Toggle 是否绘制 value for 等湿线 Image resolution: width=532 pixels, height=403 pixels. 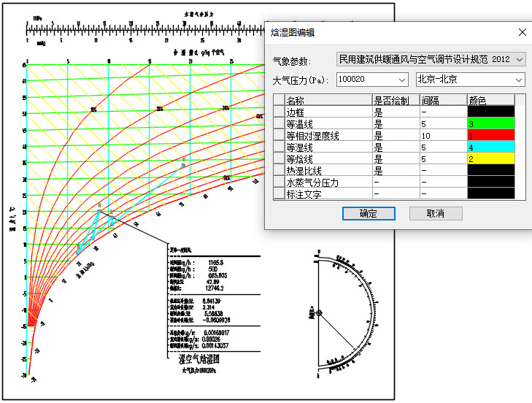396,147
